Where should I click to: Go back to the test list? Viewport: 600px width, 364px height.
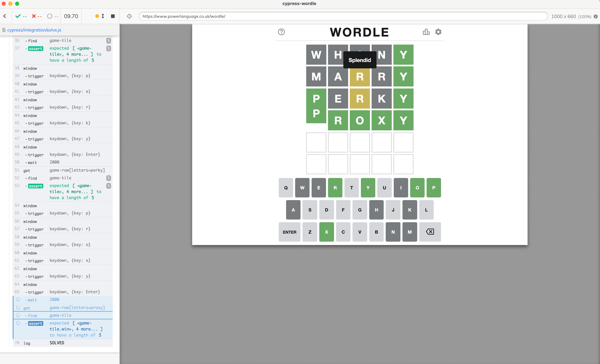(5, 16)
